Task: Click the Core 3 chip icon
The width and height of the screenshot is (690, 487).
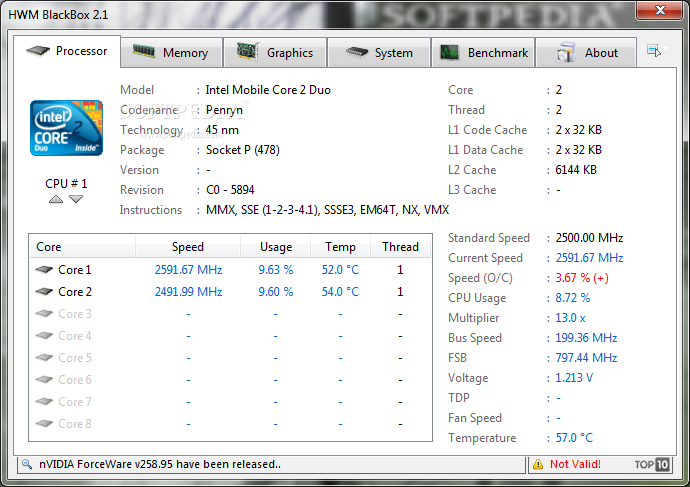Action: coord(44,313)
